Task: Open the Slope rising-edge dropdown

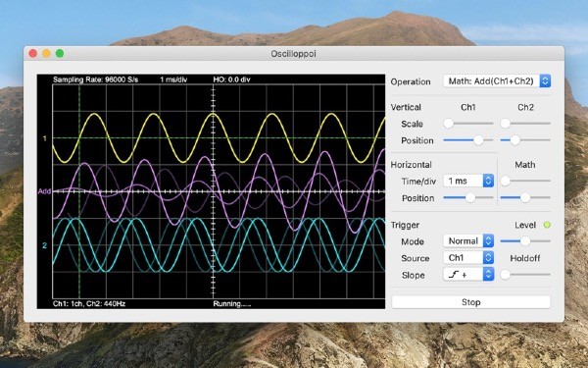Action: [x=468, y=275]
